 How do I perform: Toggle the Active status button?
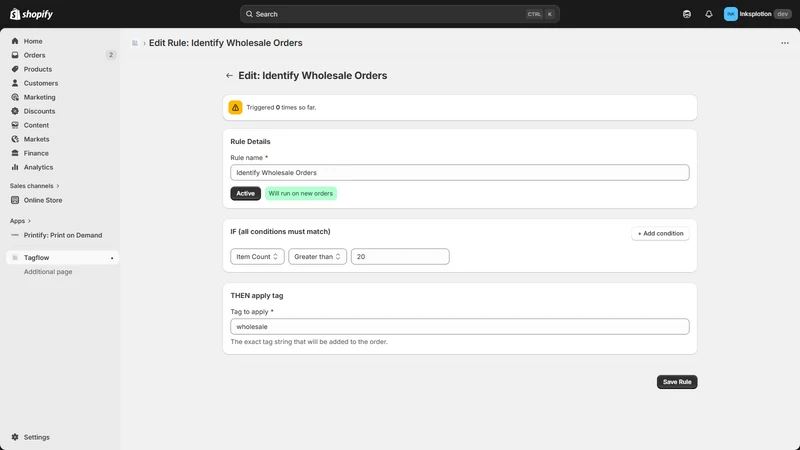245,193
